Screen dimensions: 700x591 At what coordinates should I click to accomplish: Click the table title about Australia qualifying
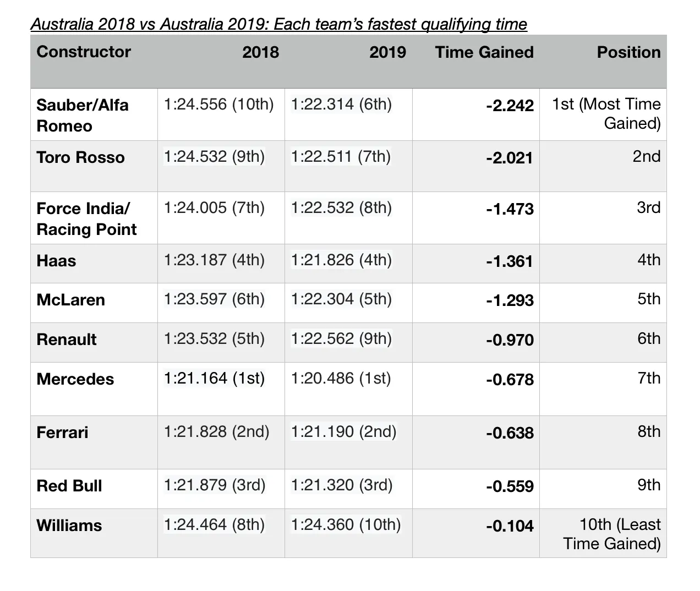click(x=279, y=24)
